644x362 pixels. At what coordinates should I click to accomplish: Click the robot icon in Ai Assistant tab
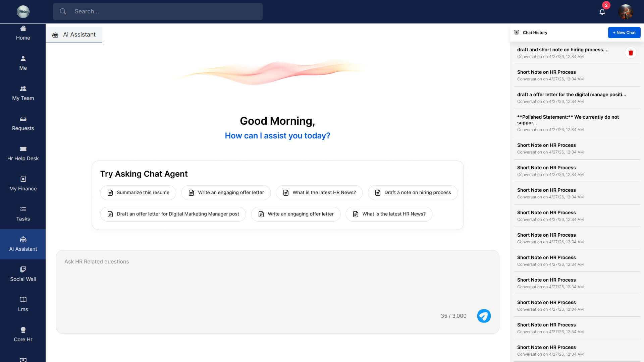[x=55, y=35]
